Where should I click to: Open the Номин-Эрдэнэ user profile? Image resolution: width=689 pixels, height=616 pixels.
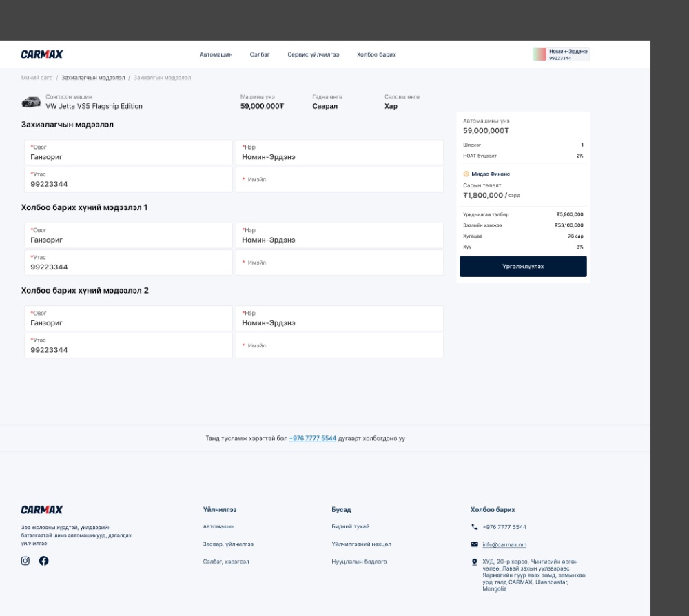[x=561, y=54]
